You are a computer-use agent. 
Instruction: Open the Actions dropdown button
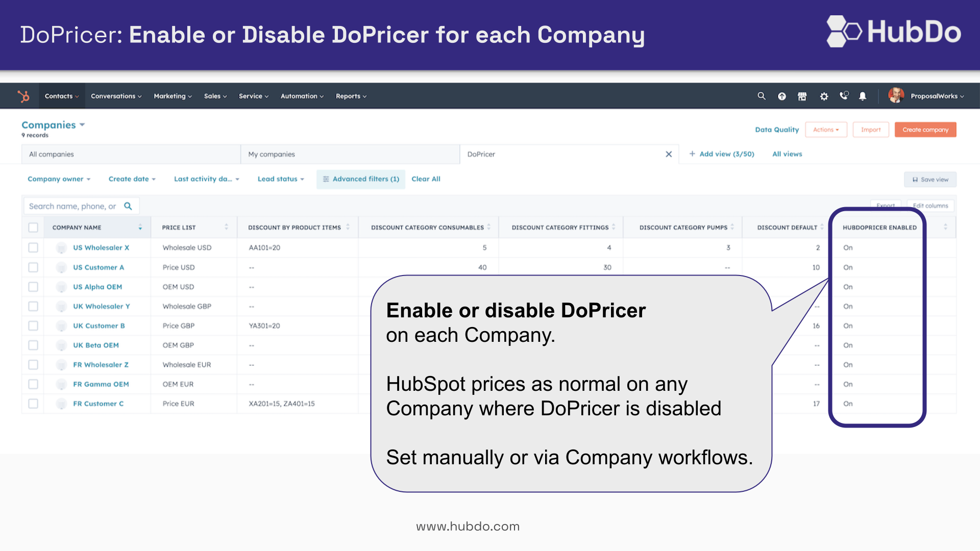tap(826, 130)
